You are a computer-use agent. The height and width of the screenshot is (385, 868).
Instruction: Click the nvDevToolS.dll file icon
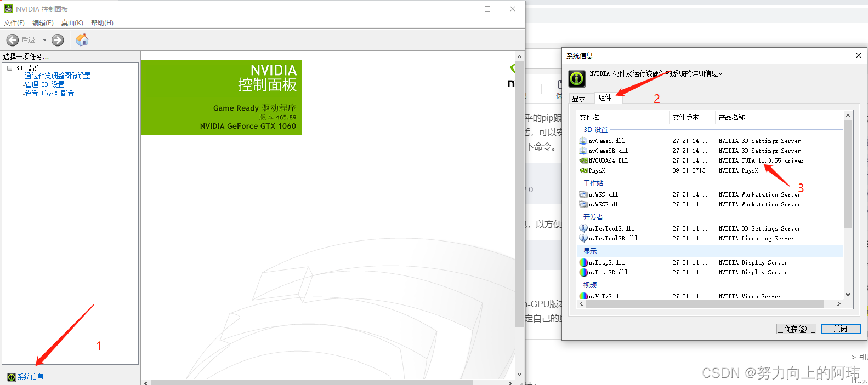point(583,228)
